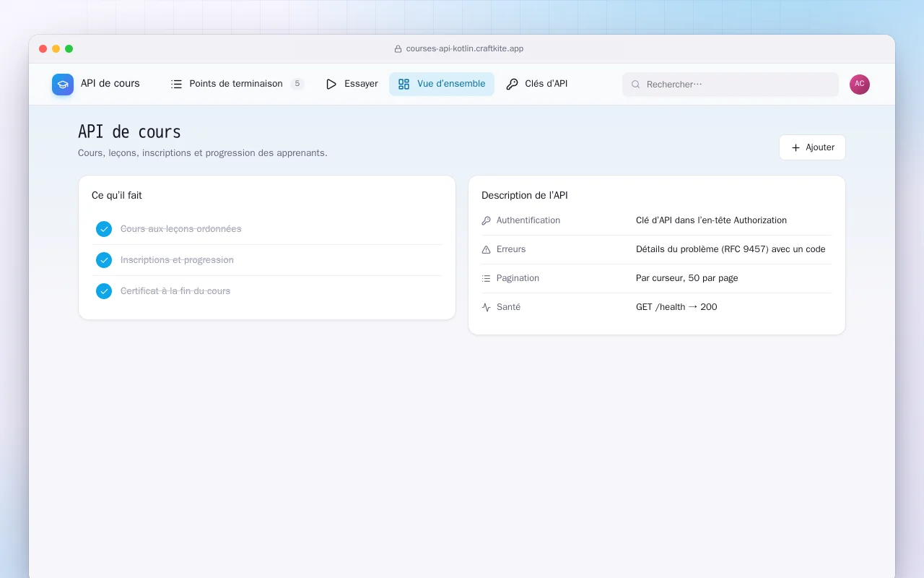Click the red close window button
This screenshot has height=578, width=924.
click(43, 49)
